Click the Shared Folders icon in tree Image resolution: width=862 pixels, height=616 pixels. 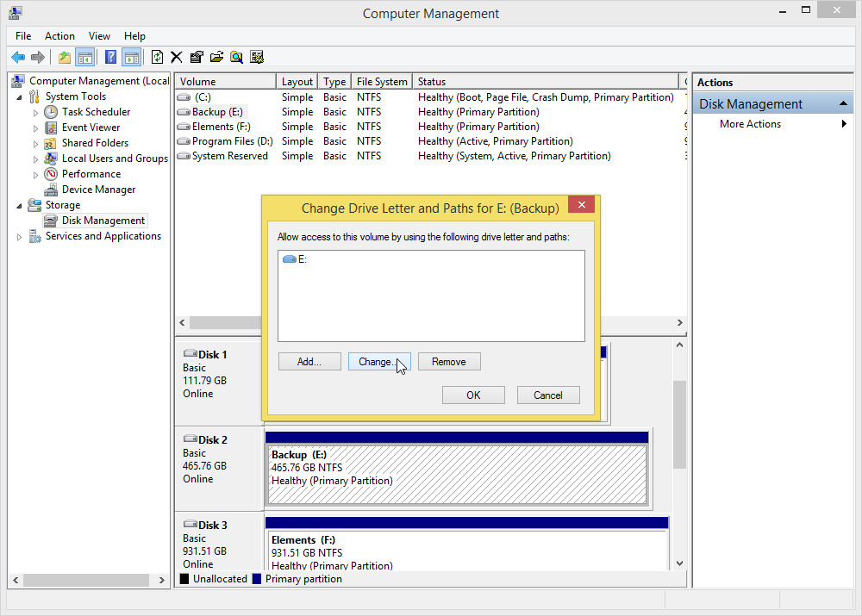(51, 143)
